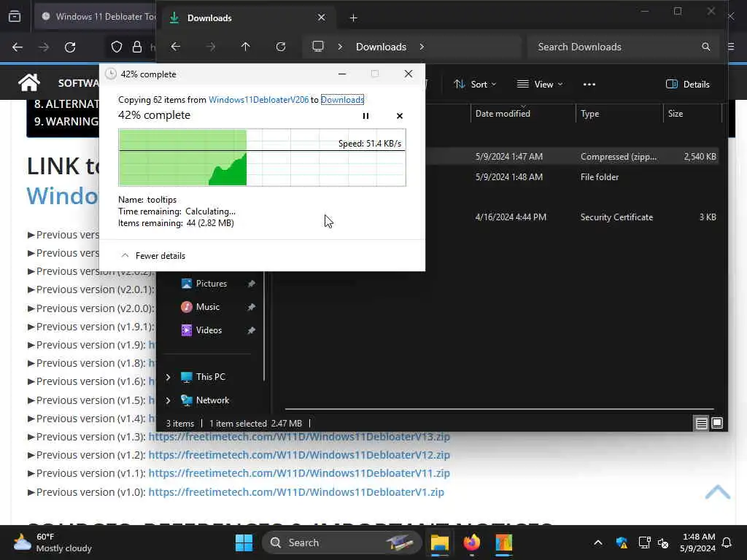The image size is (747, 560).
Task: Open File Explorer from the taskbar
Action: pyautogui.click(x=440, y=542)
